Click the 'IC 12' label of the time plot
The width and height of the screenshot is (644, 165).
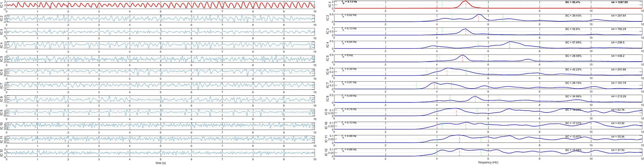click(x=2, y=152)
